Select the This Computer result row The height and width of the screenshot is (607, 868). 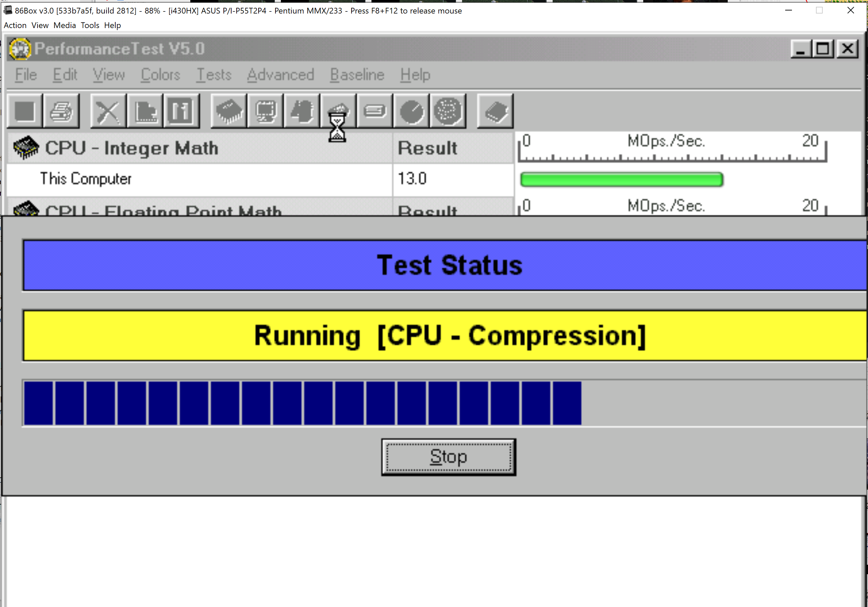(x=86, y=179)
